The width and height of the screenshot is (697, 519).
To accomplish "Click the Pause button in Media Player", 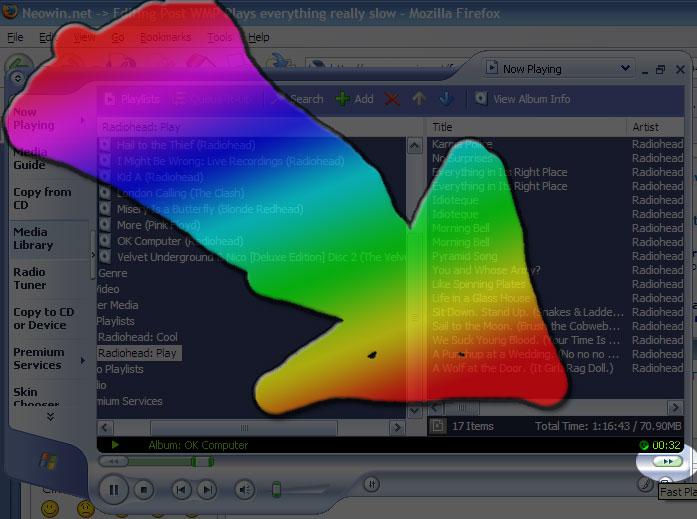I will [x=114, y=490].
